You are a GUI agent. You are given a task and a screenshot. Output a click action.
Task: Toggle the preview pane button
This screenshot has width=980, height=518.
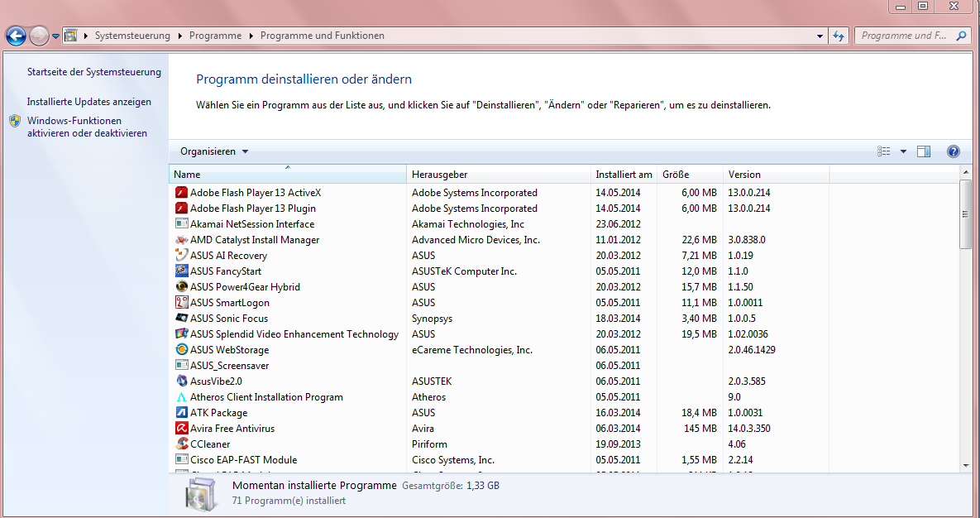[924, 151]
